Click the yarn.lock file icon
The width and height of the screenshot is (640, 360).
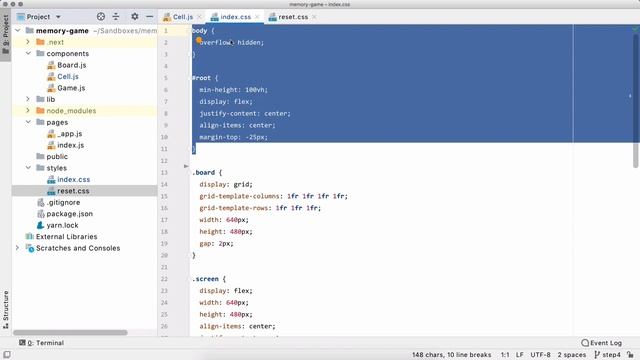coord(40,225)
